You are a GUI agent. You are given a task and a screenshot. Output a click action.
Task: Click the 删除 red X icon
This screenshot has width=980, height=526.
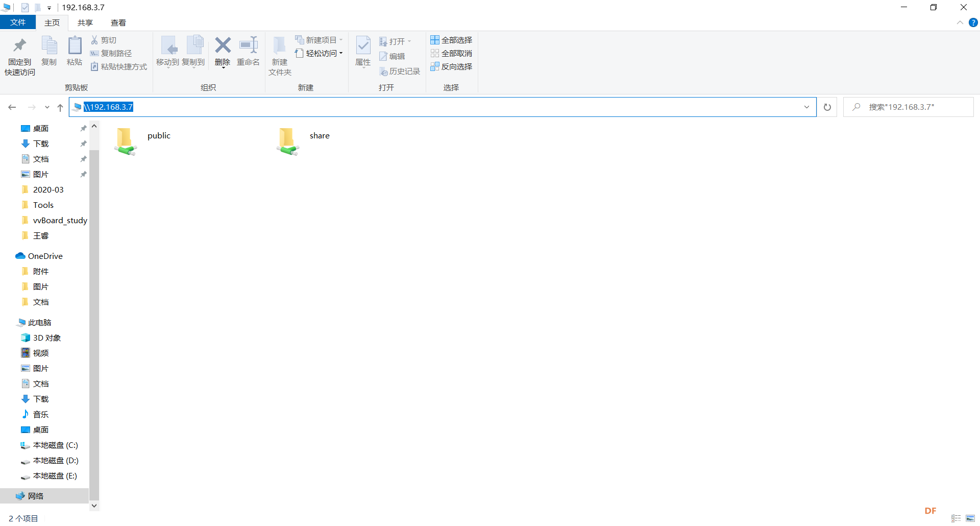tap(223, 45)
